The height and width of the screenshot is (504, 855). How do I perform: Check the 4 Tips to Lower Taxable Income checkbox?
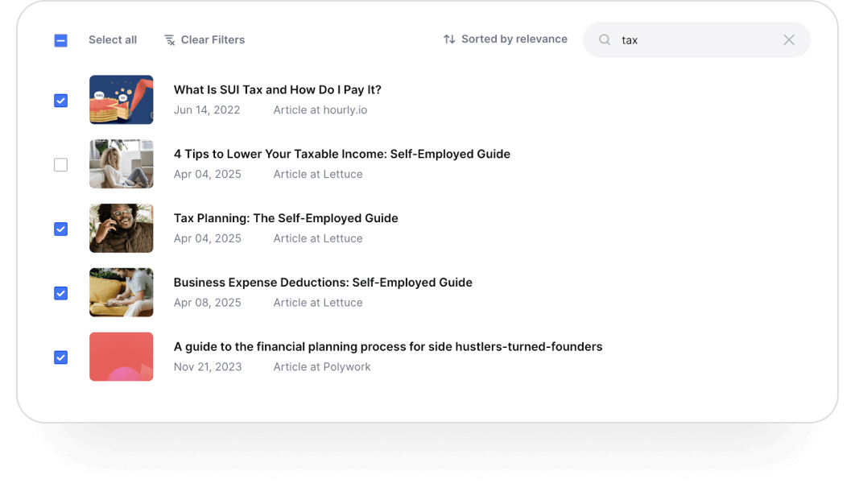click(x=60, y=165)
